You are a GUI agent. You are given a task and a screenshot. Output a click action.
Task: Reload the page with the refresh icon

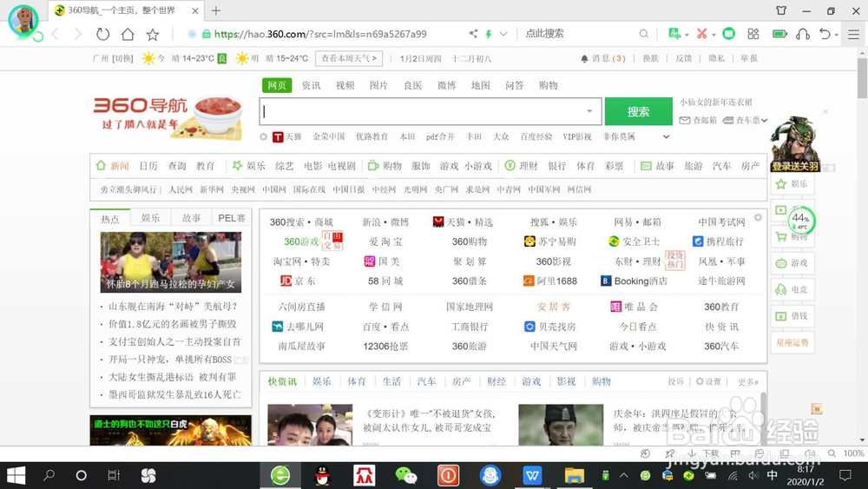pyautogui.click(x=103, y=35)
